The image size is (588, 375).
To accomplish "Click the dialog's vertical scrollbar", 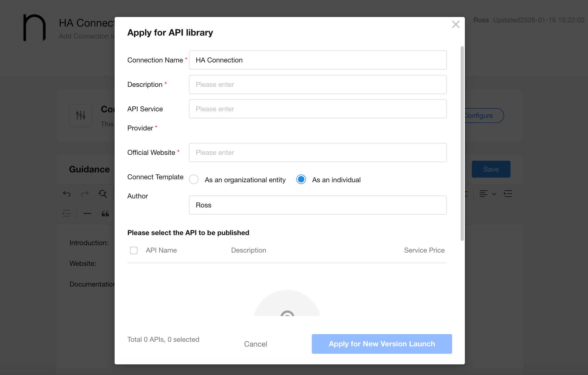I will 462,143.
